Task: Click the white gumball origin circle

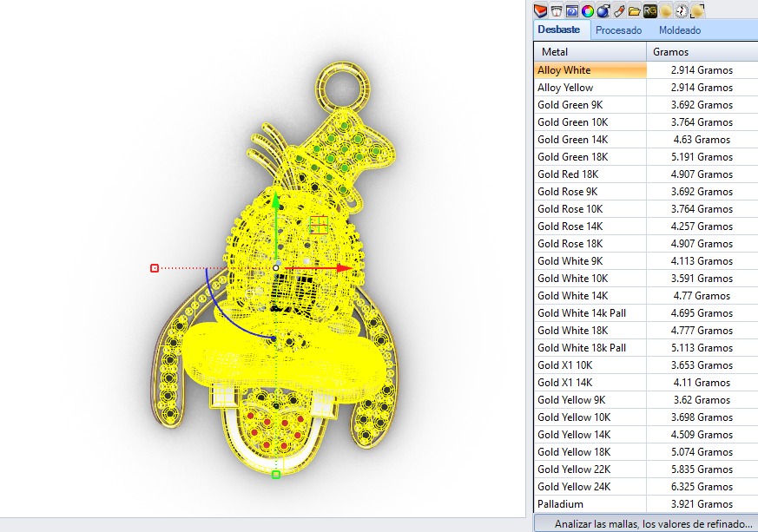Action: click(x=275, y=267)
